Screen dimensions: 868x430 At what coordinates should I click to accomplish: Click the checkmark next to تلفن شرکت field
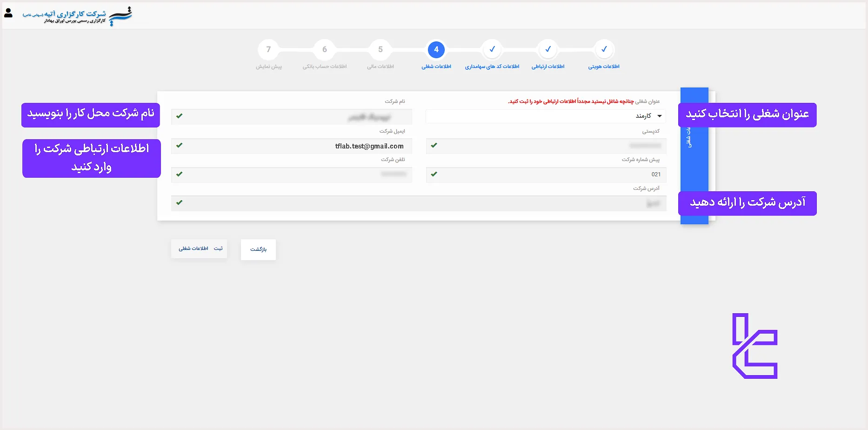tap(180, 175)
